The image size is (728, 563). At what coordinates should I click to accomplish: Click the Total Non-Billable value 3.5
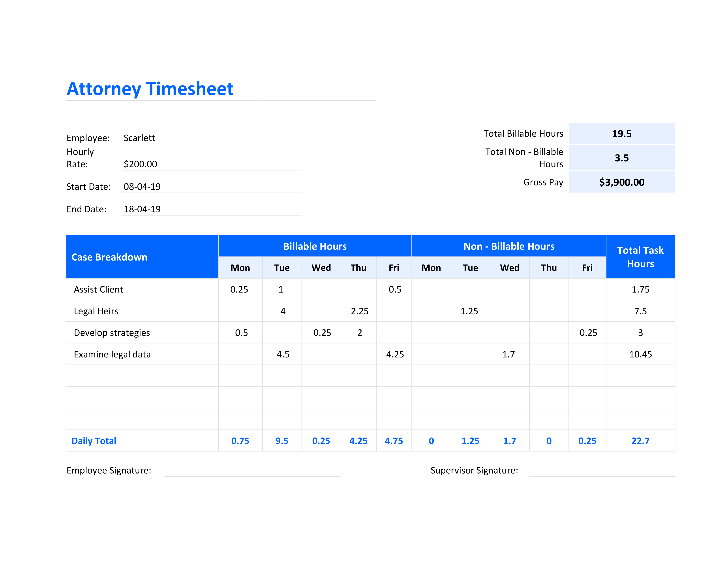pos(622,158)
